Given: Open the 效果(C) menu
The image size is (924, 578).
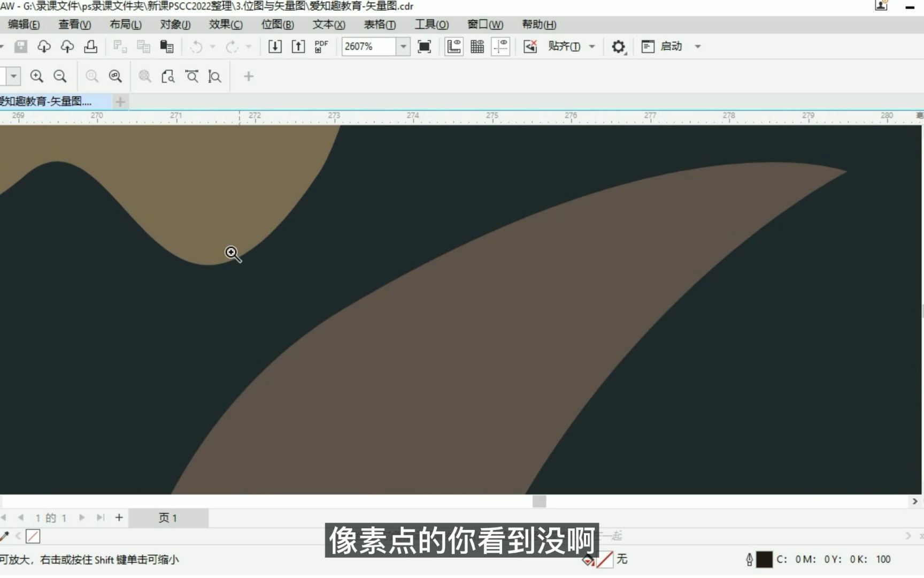Looking at the screenshot, I should [x=226, y=25].
